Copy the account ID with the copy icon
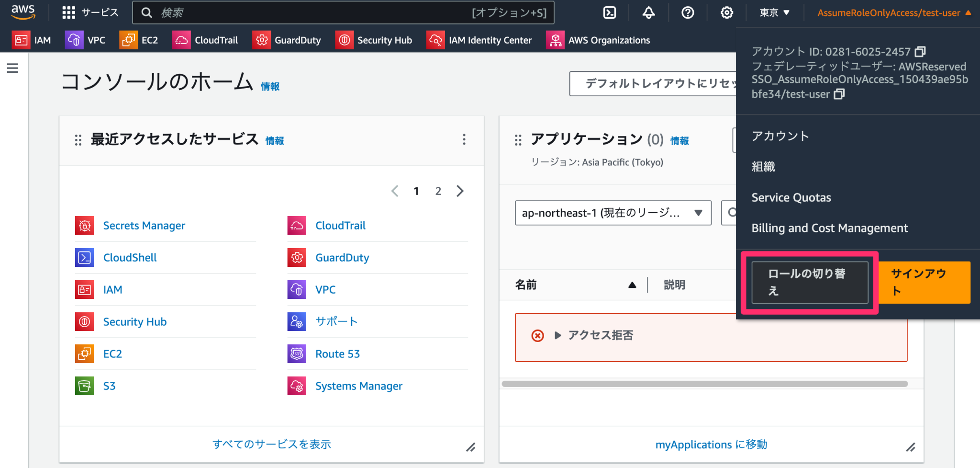This screenshot has height=468, width=980. (x=920, y=52)
